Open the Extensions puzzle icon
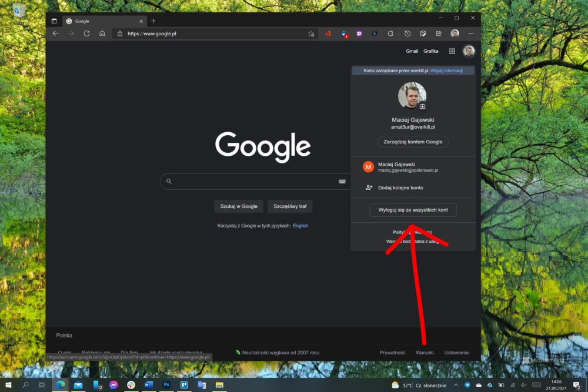 [390, 33]
